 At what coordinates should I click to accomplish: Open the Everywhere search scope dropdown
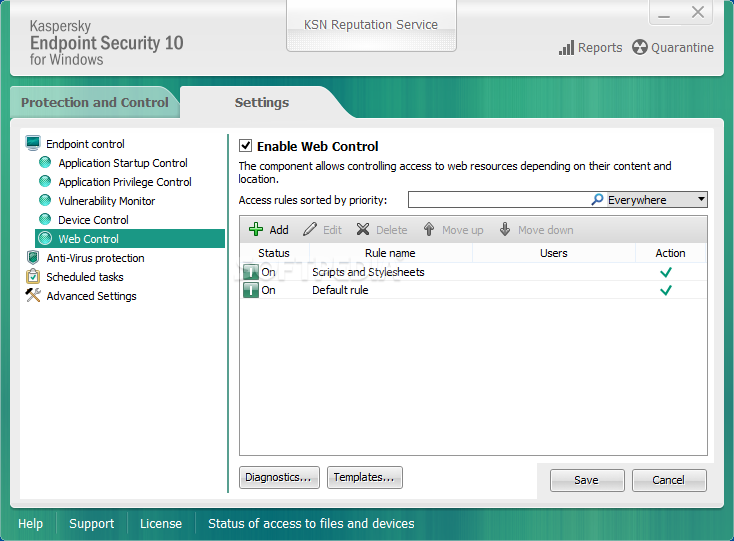(701, 200)
